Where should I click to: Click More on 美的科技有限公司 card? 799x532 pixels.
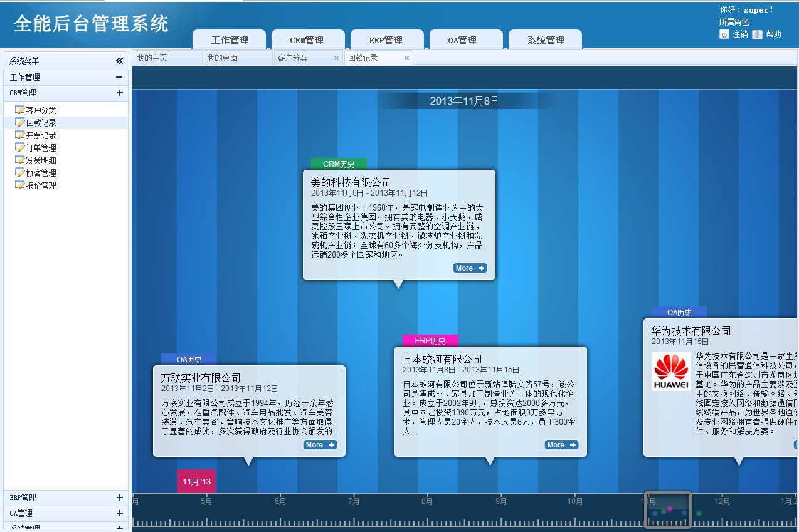coord(470,268)
